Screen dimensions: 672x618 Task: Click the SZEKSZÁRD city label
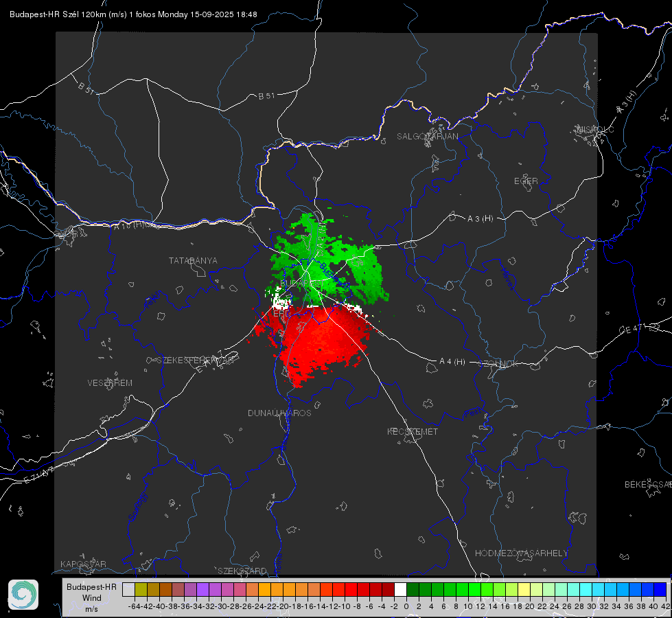242,571
